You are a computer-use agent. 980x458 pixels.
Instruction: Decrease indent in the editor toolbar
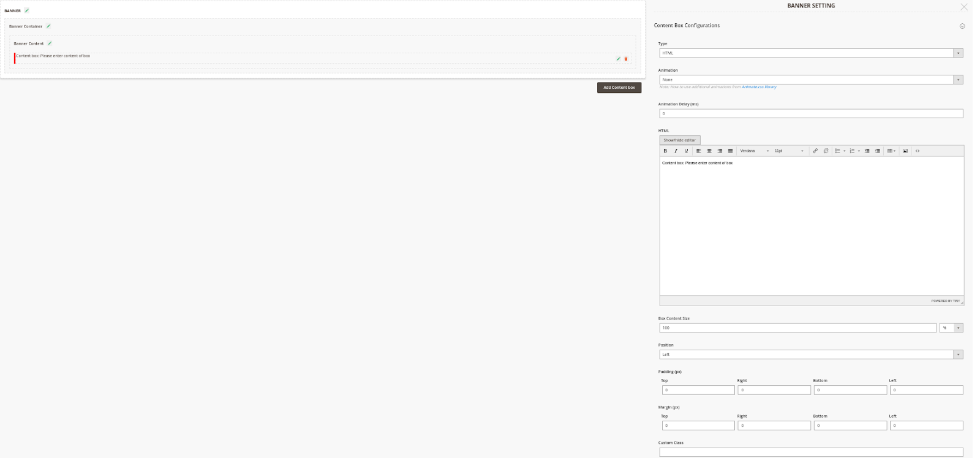(x=867, y=151)
